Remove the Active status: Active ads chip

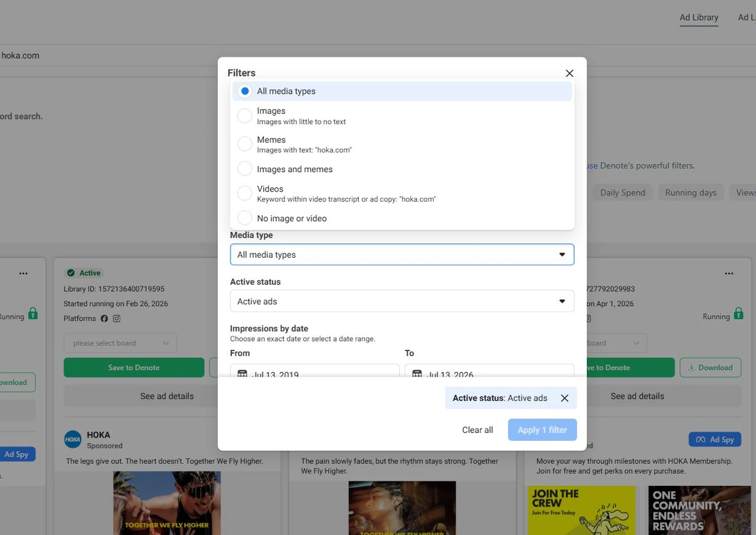pos(565,398)
